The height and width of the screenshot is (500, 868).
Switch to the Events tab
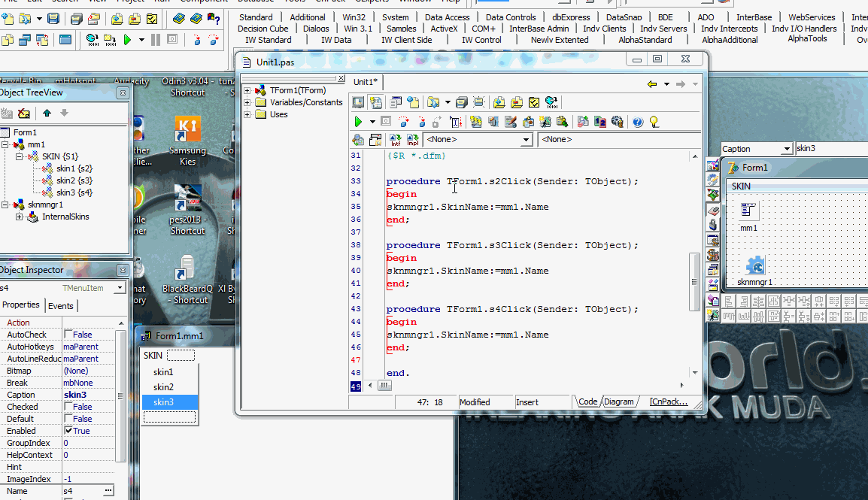pyautogui.click(x=61, y=306)
